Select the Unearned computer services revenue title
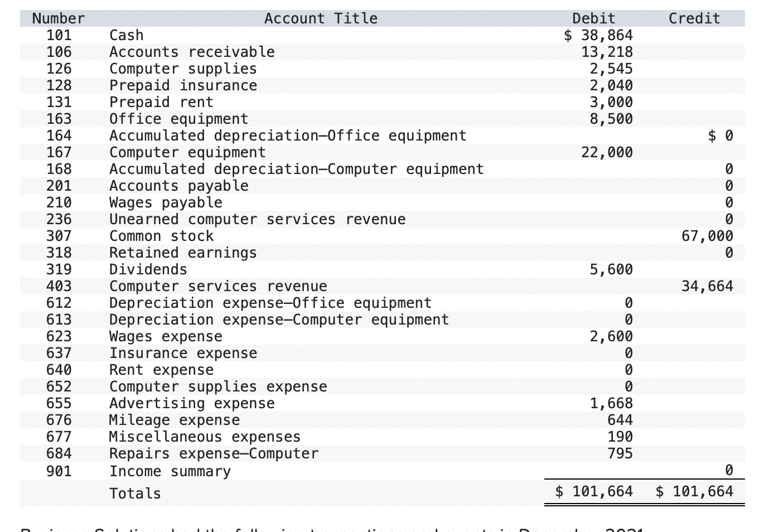774x532 pixels. (x=257, y=219)
